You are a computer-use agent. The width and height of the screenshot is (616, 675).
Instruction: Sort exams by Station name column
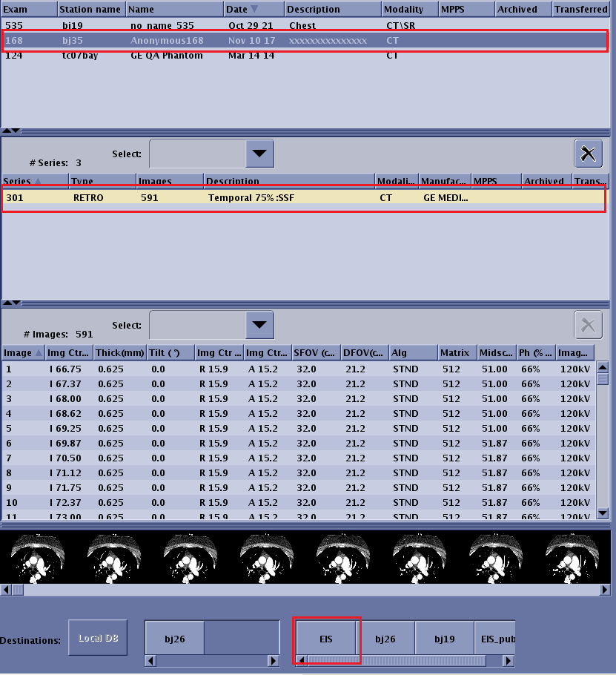coord(90,10)
